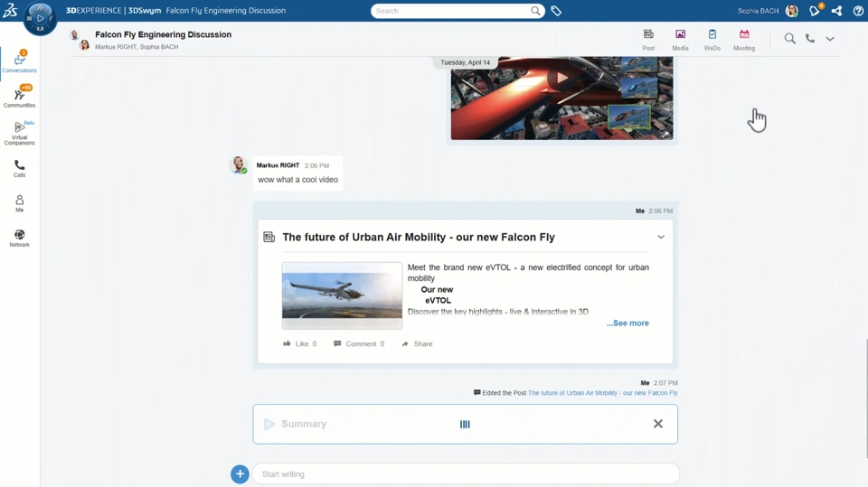Search within this conversation

tap(790, 38)
